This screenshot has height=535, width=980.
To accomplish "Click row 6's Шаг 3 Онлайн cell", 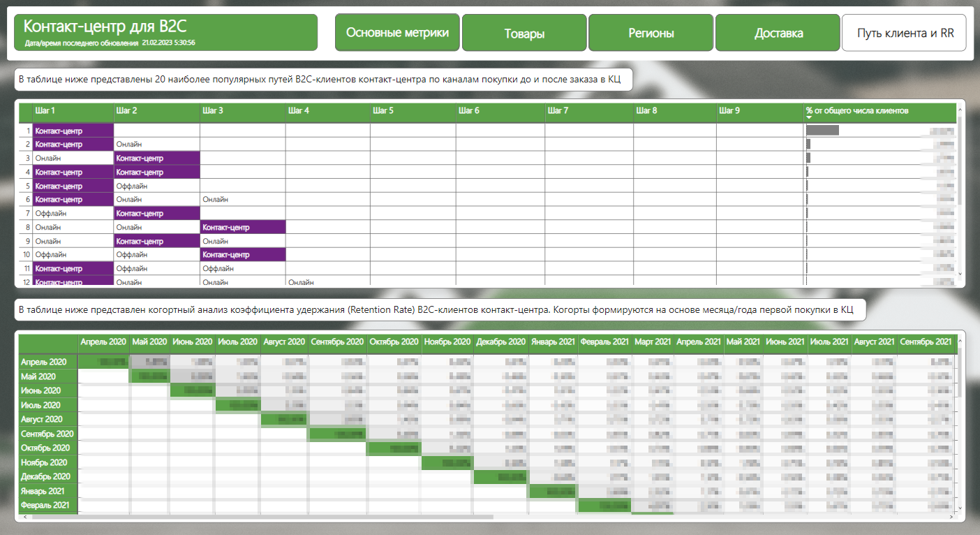I will [242, 200].
